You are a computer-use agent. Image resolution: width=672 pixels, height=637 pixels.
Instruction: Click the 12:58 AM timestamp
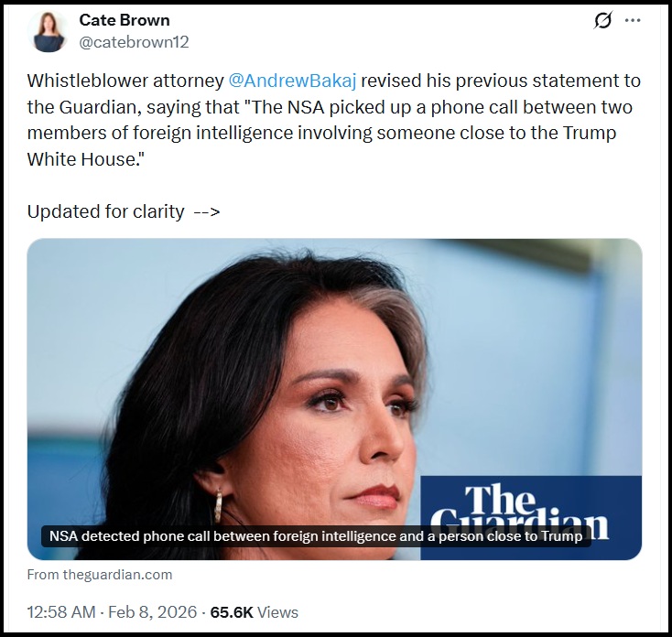point(61,612)
